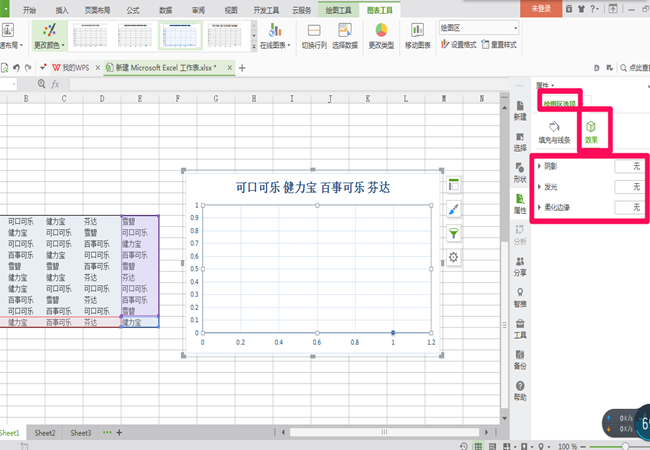650x450 pixels.
Task: Click the redo arrow icon
Action: click(x=28, y=68)
